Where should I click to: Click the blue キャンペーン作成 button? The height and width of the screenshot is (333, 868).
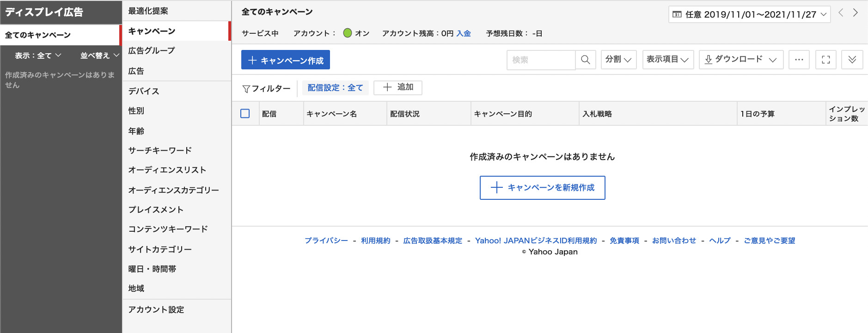point(285,60)
